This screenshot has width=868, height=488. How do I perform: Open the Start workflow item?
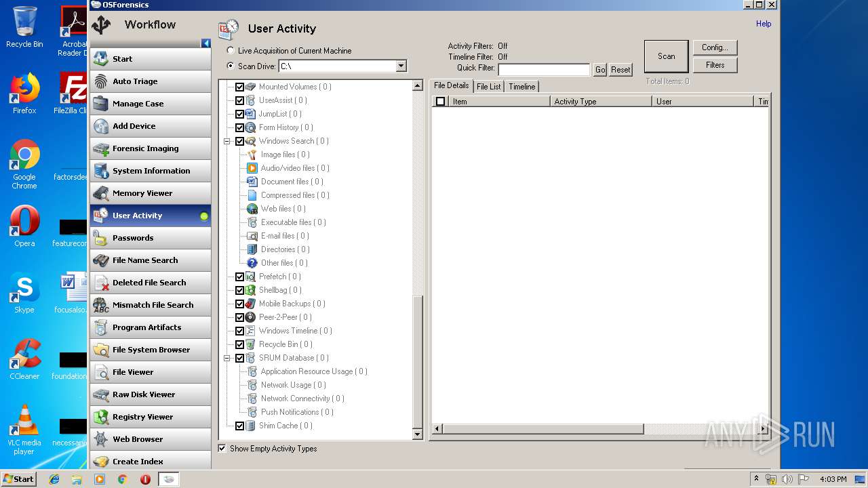pyautogui.click(x=150, y=59)
